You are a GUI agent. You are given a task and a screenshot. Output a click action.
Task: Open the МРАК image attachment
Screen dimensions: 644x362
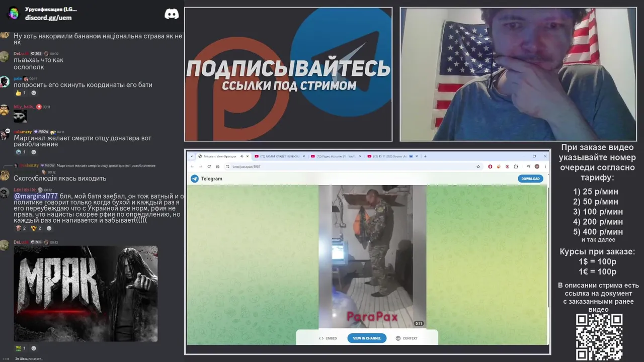point(86,294)
